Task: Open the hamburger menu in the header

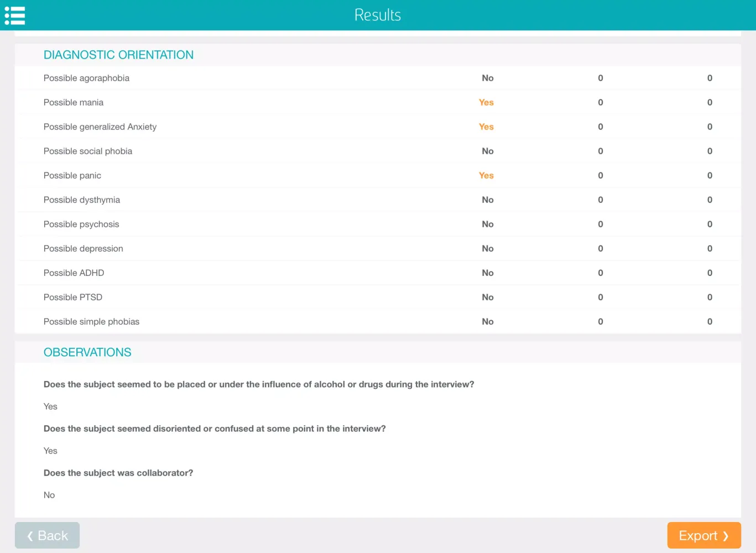Action: click(x=15, y=15)
